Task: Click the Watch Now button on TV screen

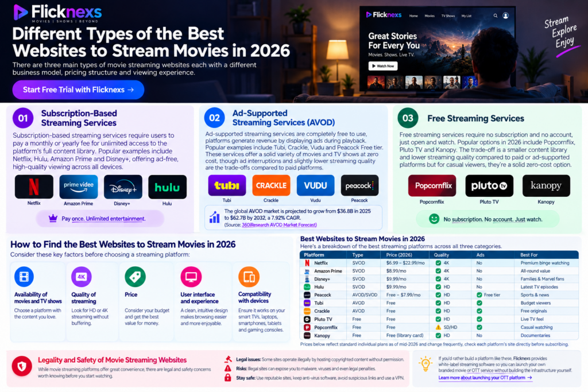Action: (383, 66)
